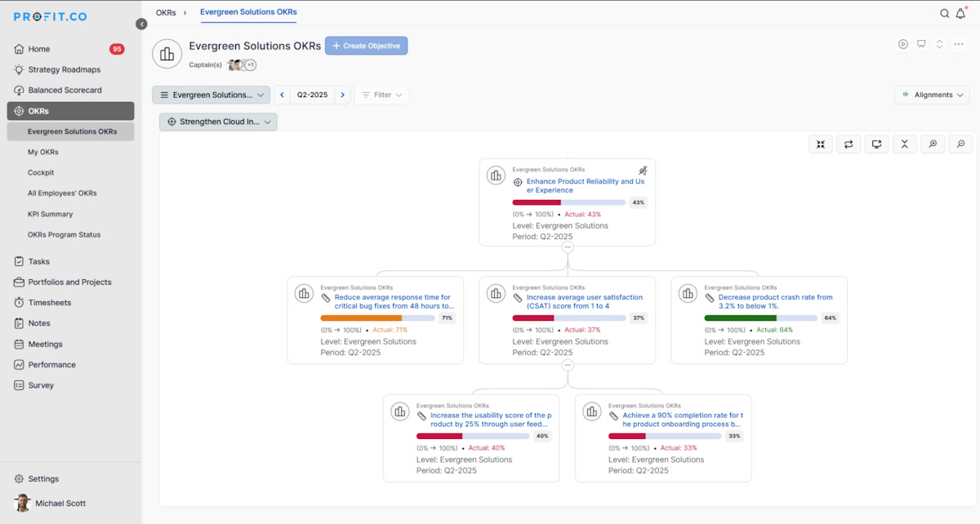Go to previous quarter with left arrow
Viewport: 980px width, 524px height.
(283, 95)
